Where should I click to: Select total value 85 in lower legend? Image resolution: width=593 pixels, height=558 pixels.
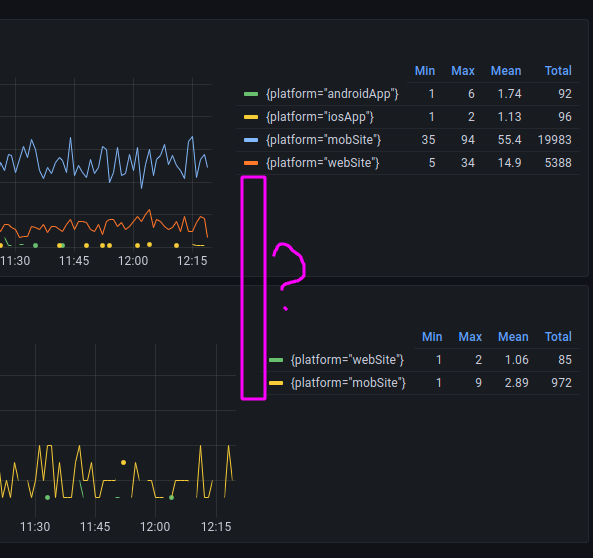pos(565,360)
